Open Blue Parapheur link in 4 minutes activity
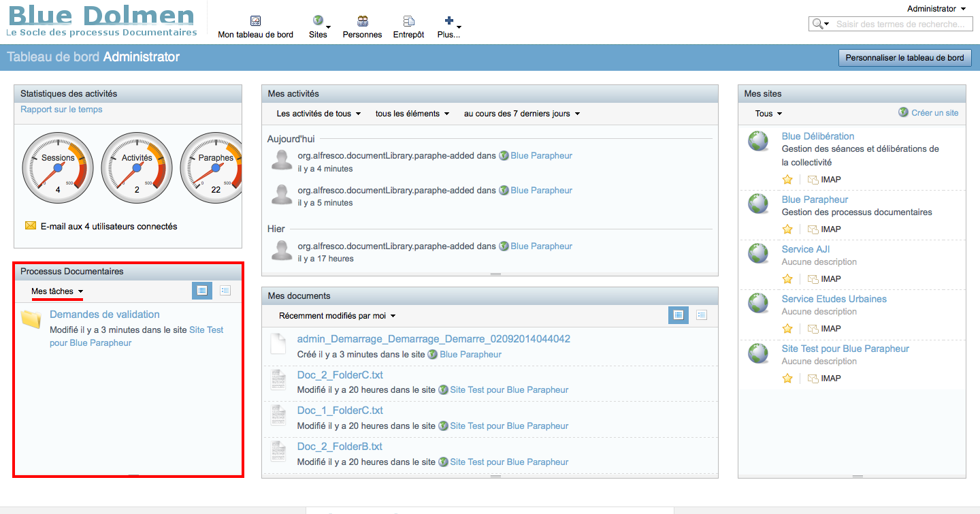Image resolution: width=980 pixels, height=514 pixels. 541,156
